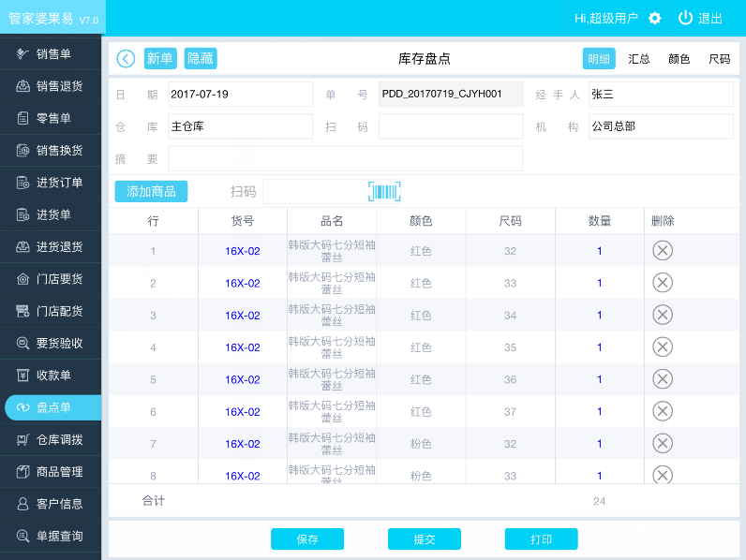
Task: Click quantity 1 in row 2
Action: [x=600, y=283]
